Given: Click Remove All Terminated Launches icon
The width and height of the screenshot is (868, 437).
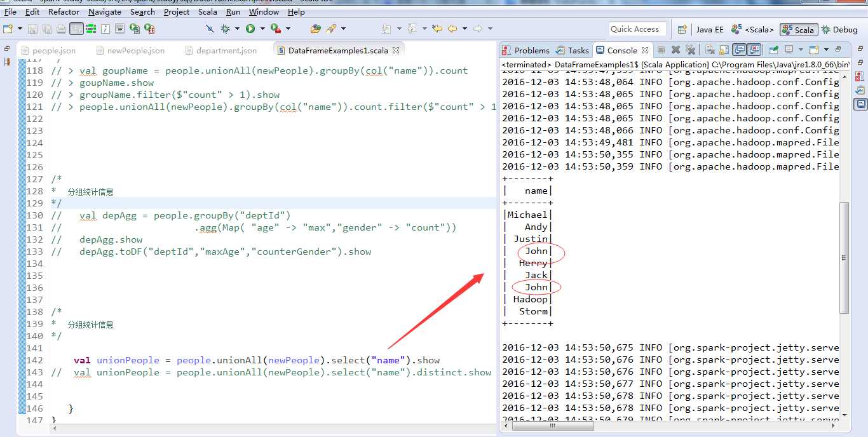Looking at the screenshot, I should [x=690, y=50].
